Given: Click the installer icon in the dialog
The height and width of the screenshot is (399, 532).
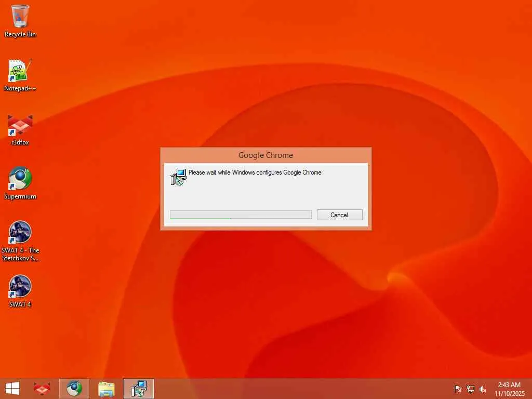Looking at the screenshot, I should [x=178, y=177].
